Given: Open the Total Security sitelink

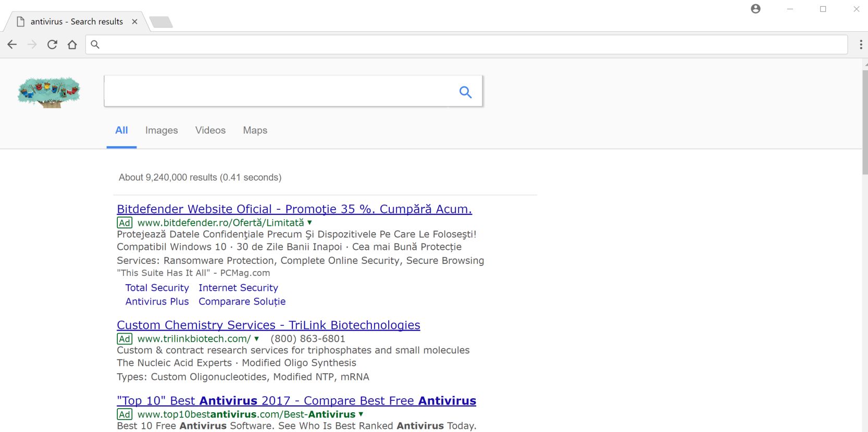Looking at the screenshot, I should (157, 288).
